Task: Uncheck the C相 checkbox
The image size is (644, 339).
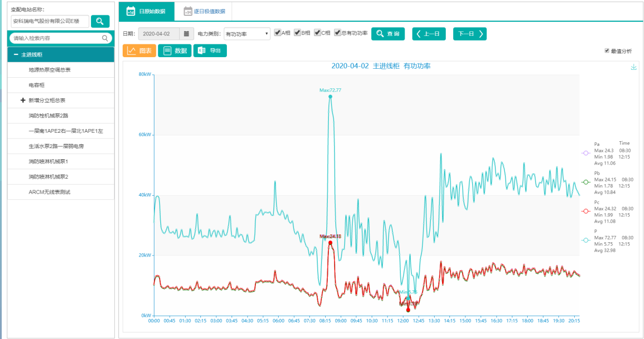Action: click(x=317, y=33)
